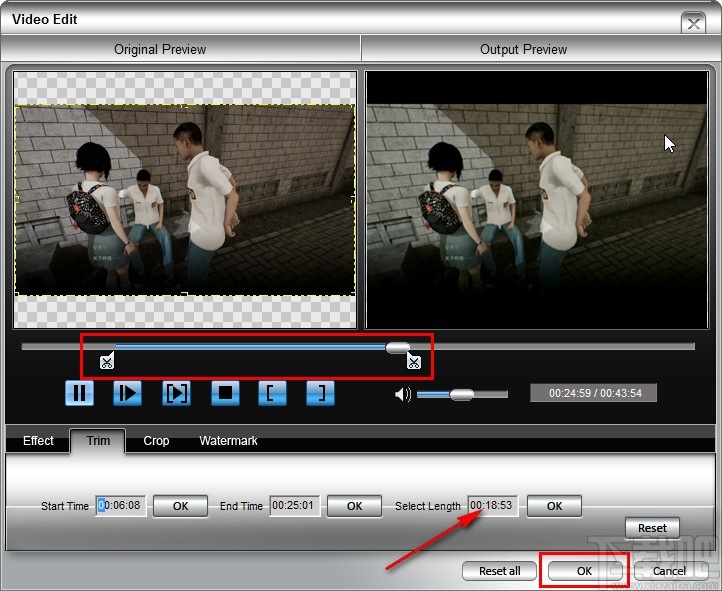
Task: Click the Reset button
Action: tap(652, 528)
